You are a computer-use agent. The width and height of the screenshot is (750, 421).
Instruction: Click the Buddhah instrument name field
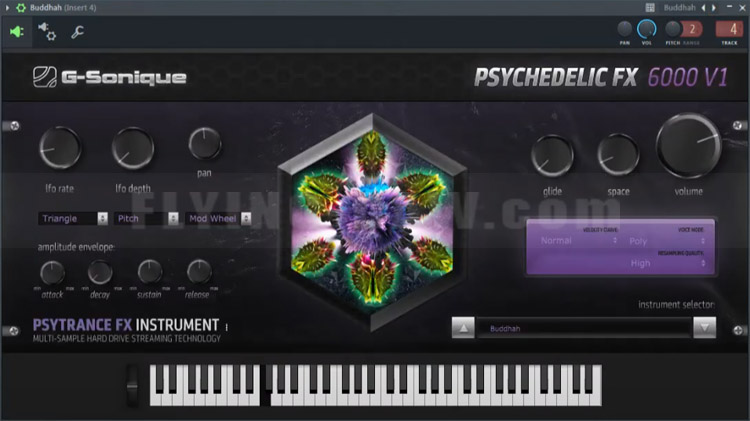pos(584,328)
